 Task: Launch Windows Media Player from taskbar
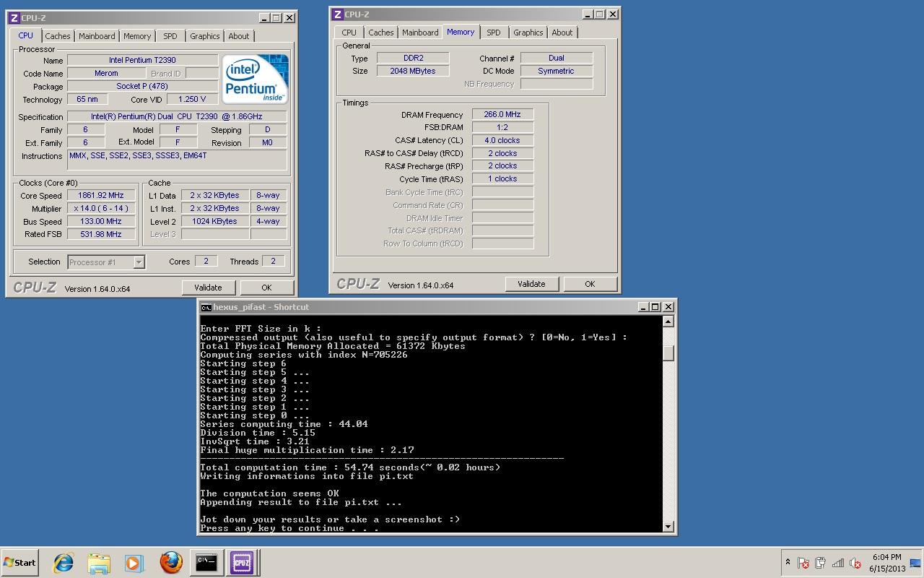coord(134,562)
